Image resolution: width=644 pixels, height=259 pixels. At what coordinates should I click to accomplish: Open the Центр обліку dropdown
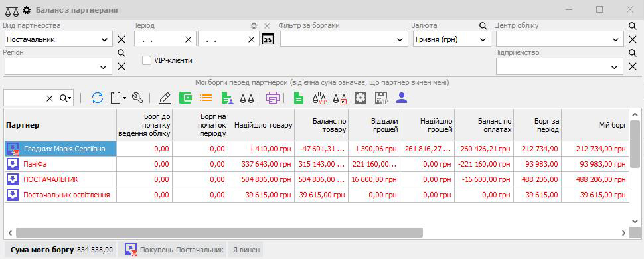point(615,40)
